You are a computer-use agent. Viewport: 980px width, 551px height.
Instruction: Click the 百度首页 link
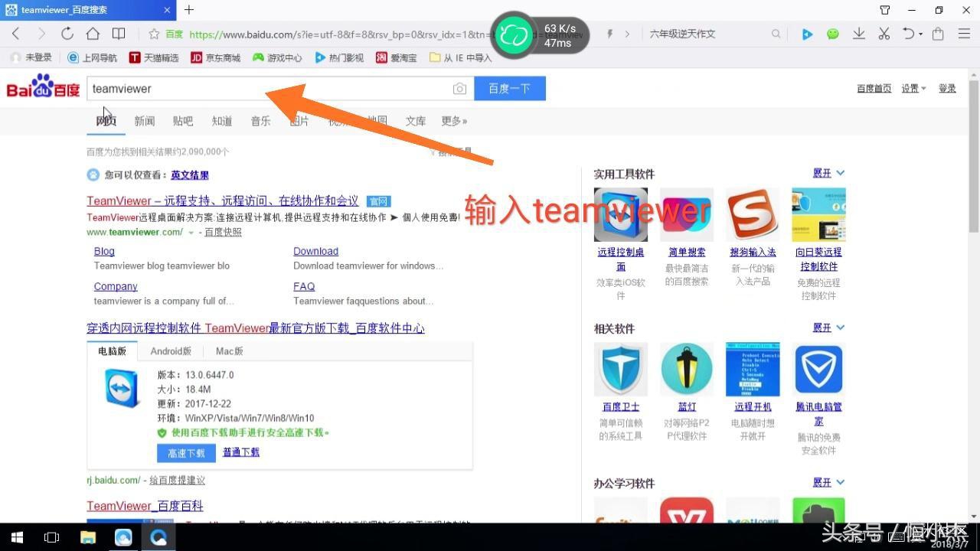[874, 89]
